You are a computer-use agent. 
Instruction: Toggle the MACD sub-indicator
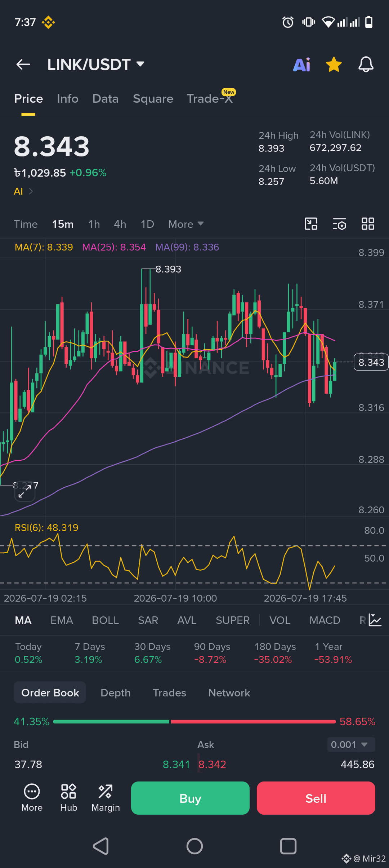(325, 620)
